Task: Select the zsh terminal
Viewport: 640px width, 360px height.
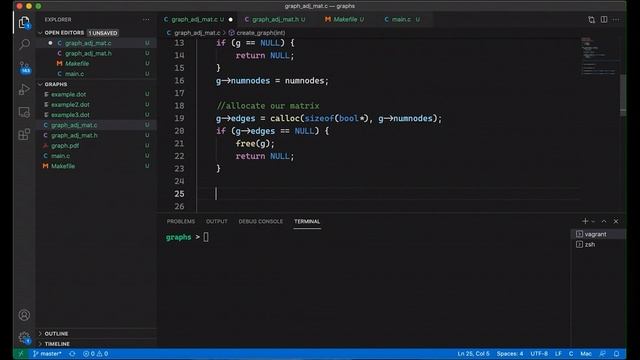Action: pos(598,244)
